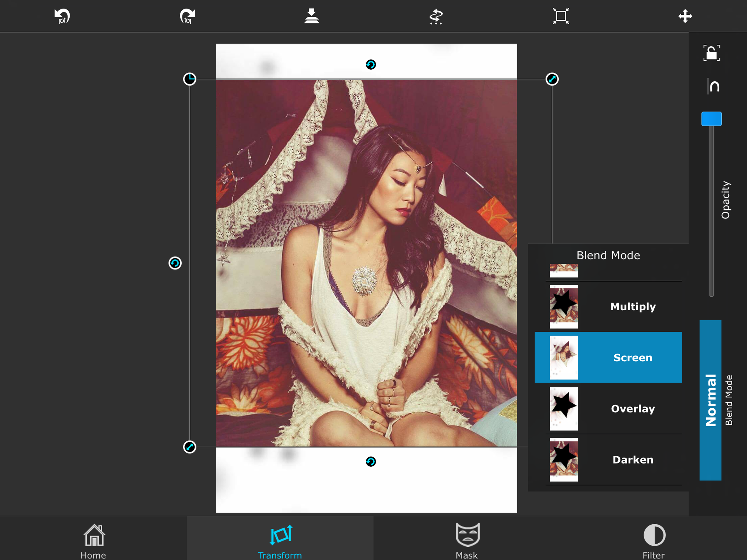Tap the undo arrow icon
747x560 pixels.
62,16
